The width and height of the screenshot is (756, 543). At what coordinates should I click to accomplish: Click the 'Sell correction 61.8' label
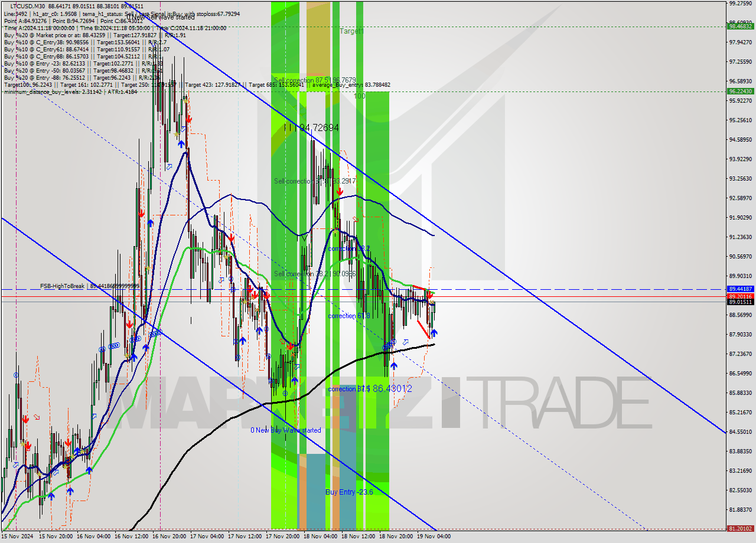pyautogui.click(x=315, y=181)
